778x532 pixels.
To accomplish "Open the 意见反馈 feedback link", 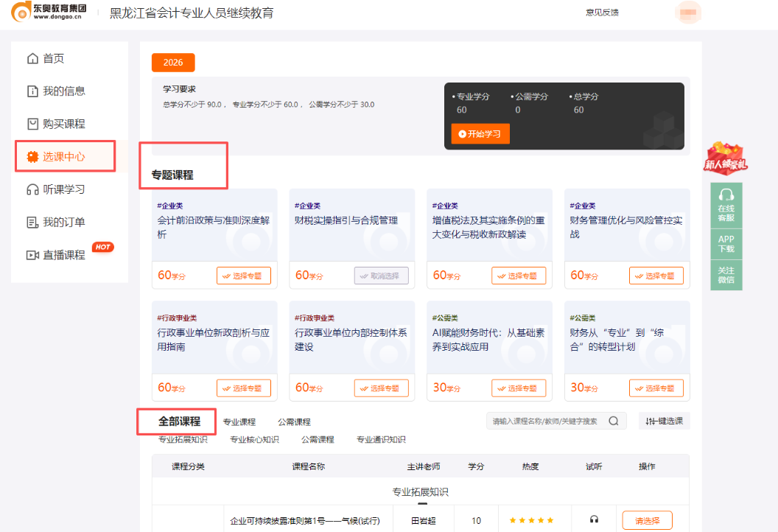I will 602,13.
